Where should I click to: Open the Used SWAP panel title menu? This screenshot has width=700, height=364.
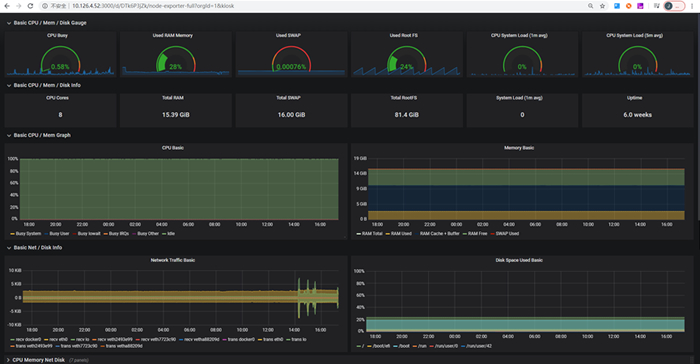point(288,35)
